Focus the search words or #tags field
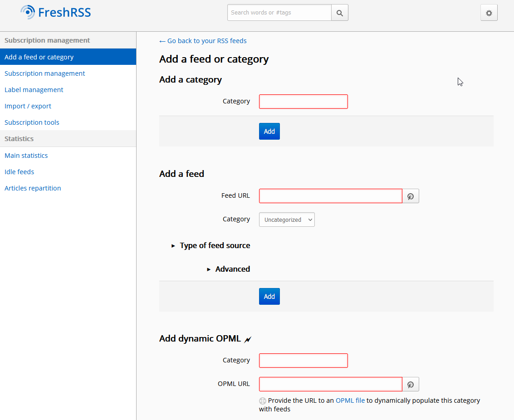 (279, 13)
